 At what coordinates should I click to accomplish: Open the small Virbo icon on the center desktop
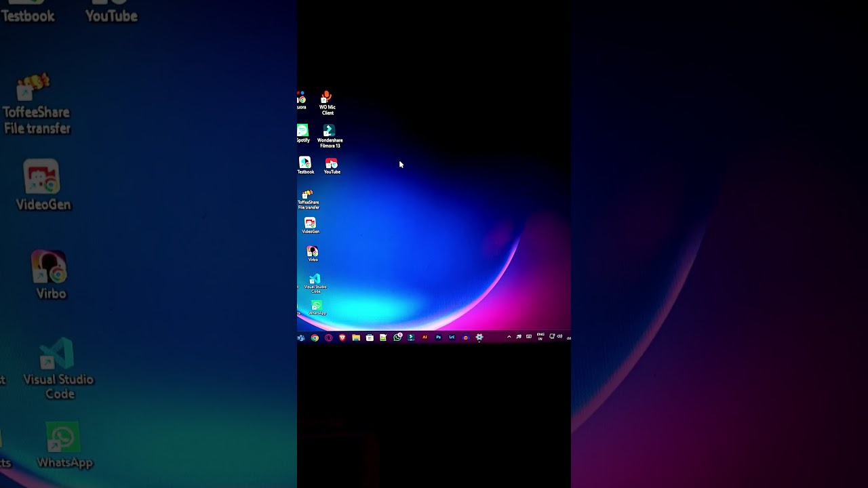tap(313, 254)
